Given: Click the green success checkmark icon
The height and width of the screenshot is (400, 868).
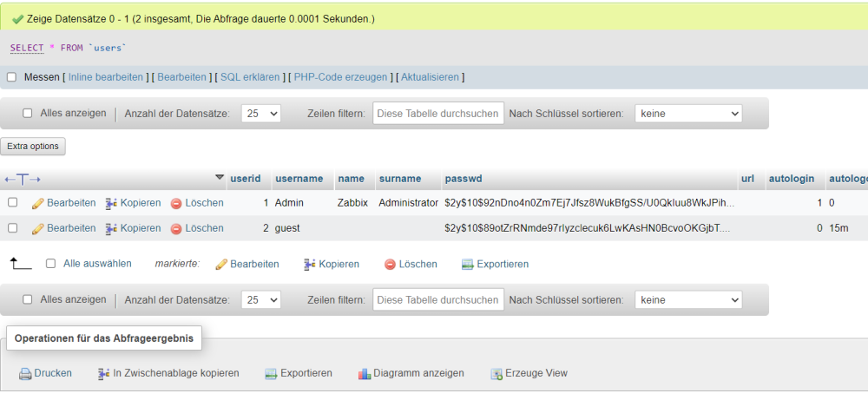Looking at the screenshot, I should click(x=17, y=19).
